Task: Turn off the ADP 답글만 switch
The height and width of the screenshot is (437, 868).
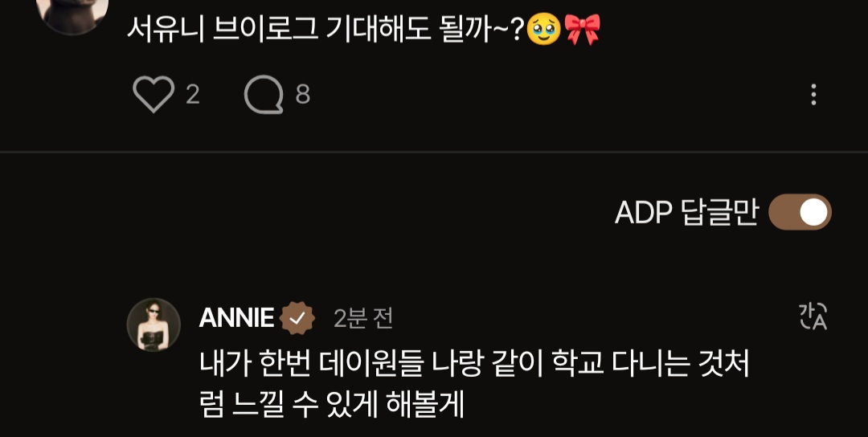Action: [800, 212]
